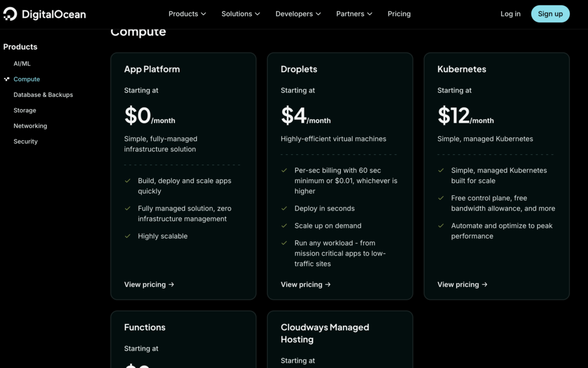Click checkmark beside "Scale up on demand"
588x368 pixels.
point(284,226)
